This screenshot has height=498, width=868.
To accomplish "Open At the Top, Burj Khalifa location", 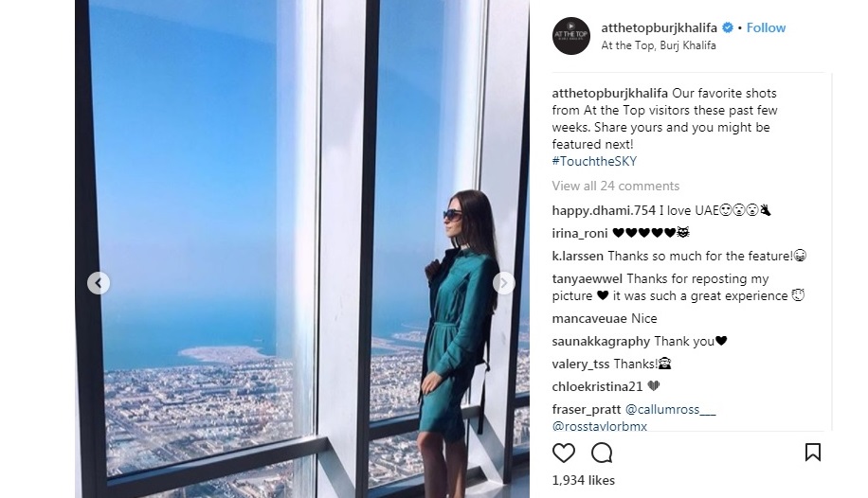I will click(x=659, y=46).
